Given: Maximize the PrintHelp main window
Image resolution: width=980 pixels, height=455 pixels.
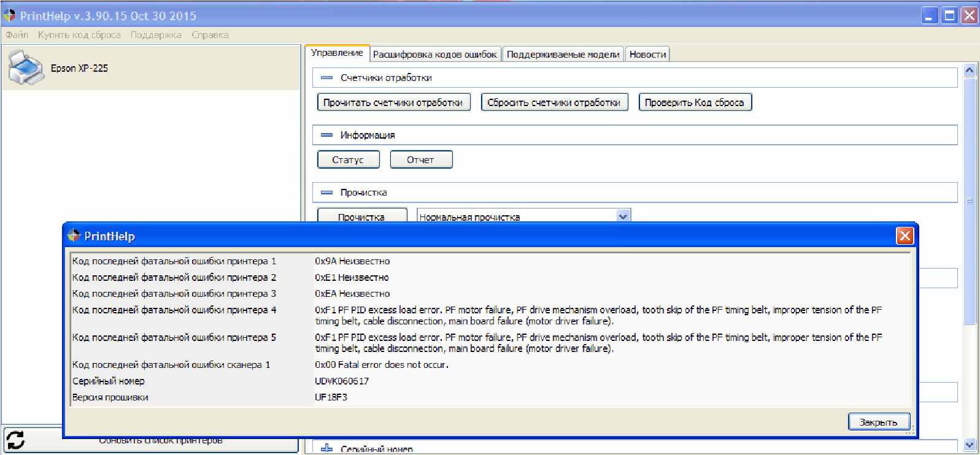Looking at the screenshot, I should 949,16.
